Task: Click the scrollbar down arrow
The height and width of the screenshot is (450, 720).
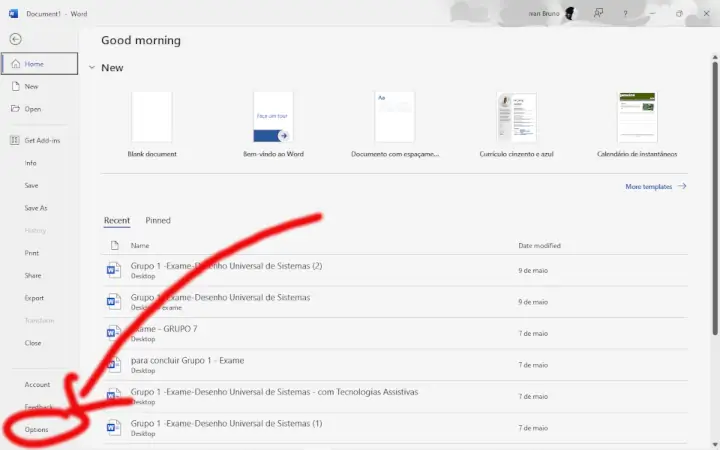Action: 714,444
